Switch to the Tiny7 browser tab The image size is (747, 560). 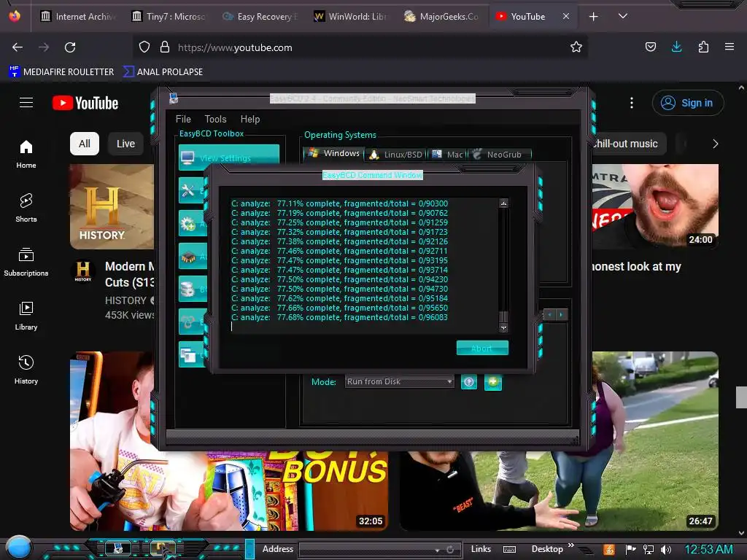tap(169, 17)
